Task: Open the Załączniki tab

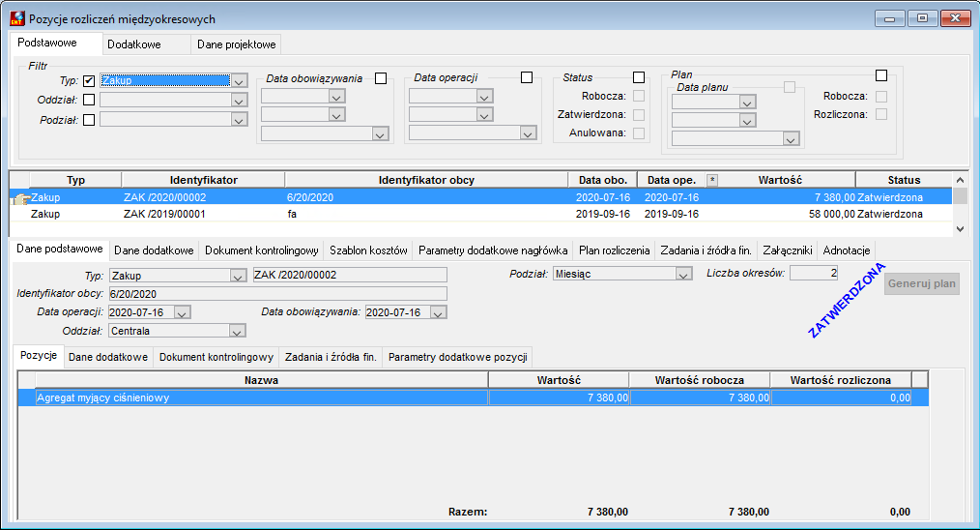Action: coord(788,250)
